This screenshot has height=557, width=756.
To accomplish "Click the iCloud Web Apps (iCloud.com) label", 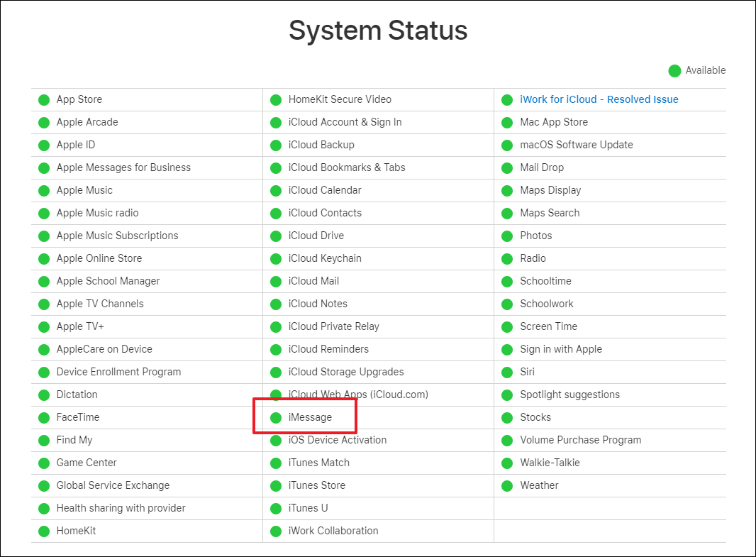I will (358, 395).
